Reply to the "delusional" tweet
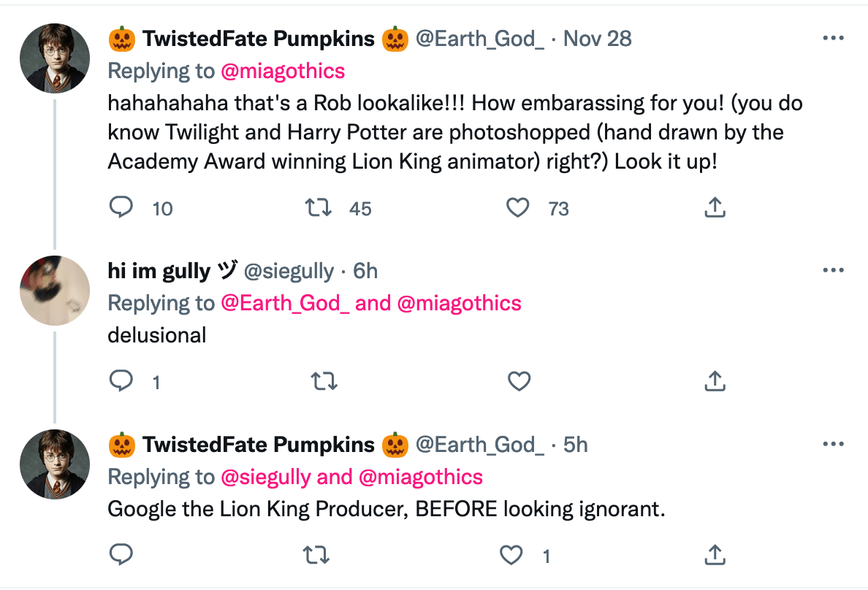The width and height of the screenshot is (868, 590). (x=121, y=380)
